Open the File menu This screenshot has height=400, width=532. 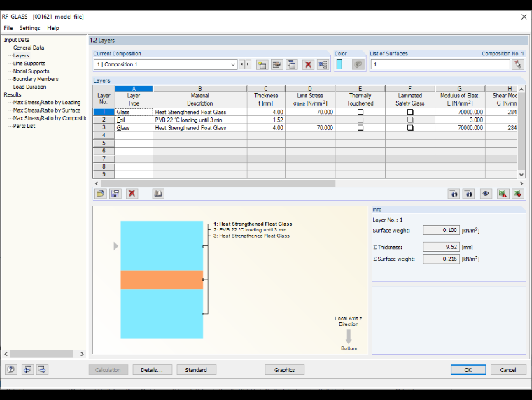[x=8, y=28]
